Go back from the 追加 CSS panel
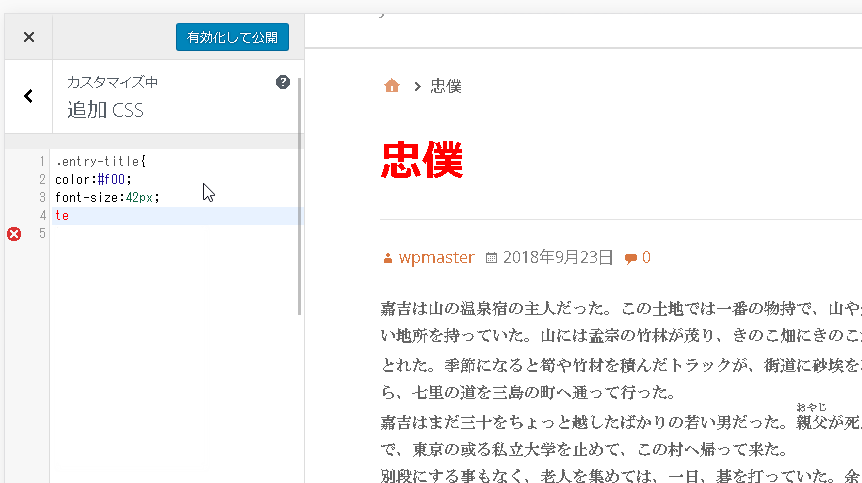 coord(28,96)
